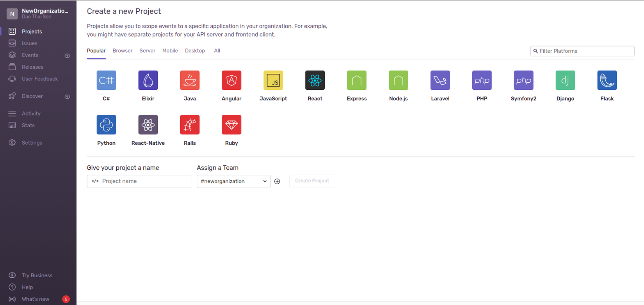The width and height of the screenshot is (644, 305).
Task: Select the PHP platform icon
Action: 482,80
